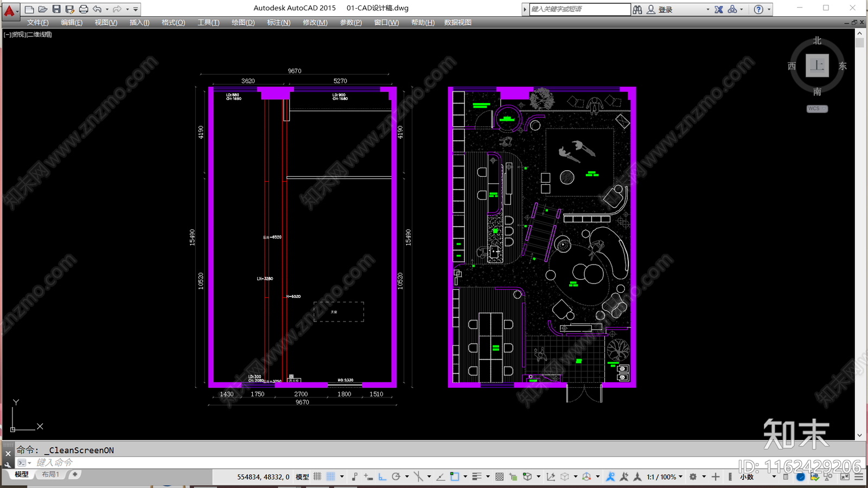Open the 工具(T) menu
Screen dimensions: 868x488
(x=208, y=22)
